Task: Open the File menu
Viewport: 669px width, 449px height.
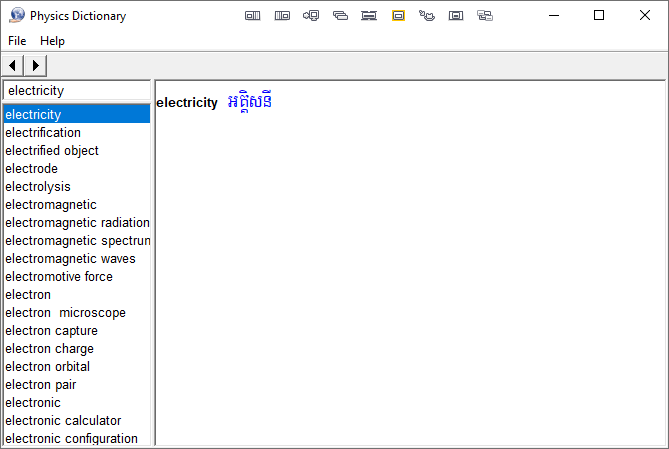Action: click(x=17, y=41)
